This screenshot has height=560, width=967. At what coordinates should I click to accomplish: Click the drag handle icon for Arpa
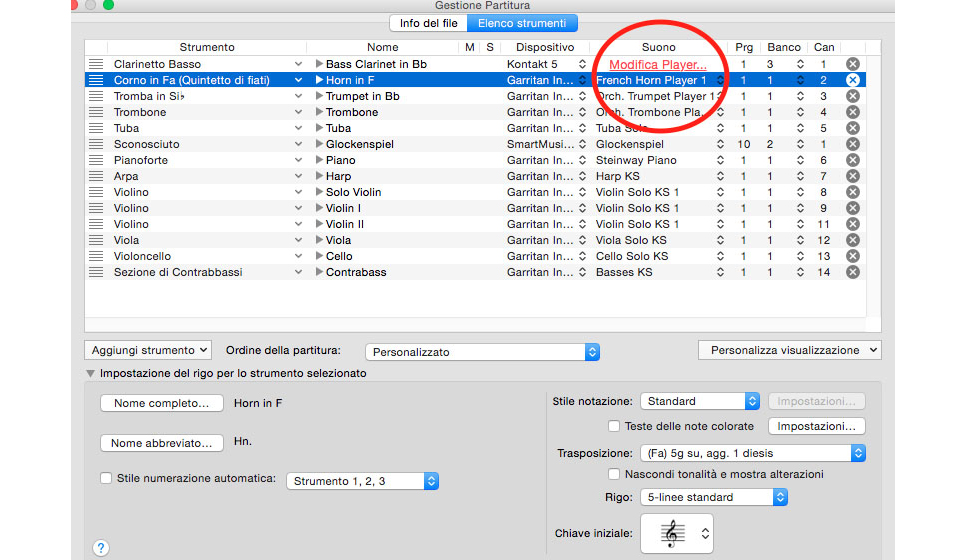coord(96,176)
